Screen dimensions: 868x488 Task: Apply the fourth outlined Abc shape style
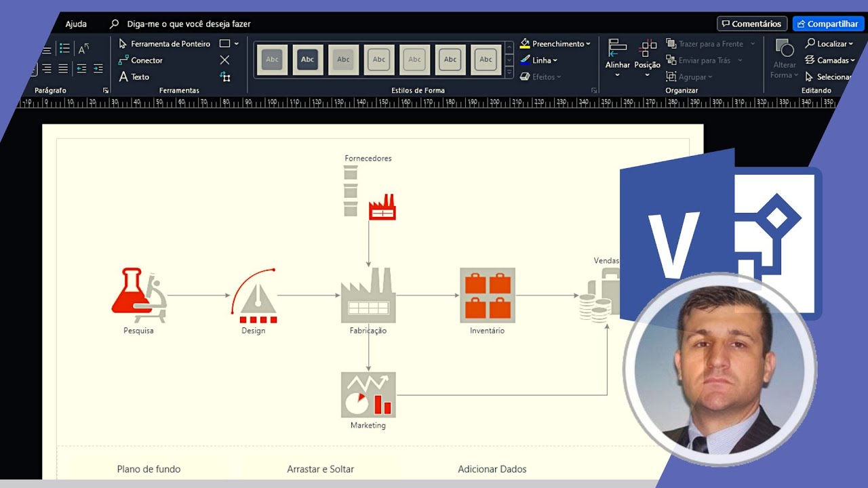point(379,60)
